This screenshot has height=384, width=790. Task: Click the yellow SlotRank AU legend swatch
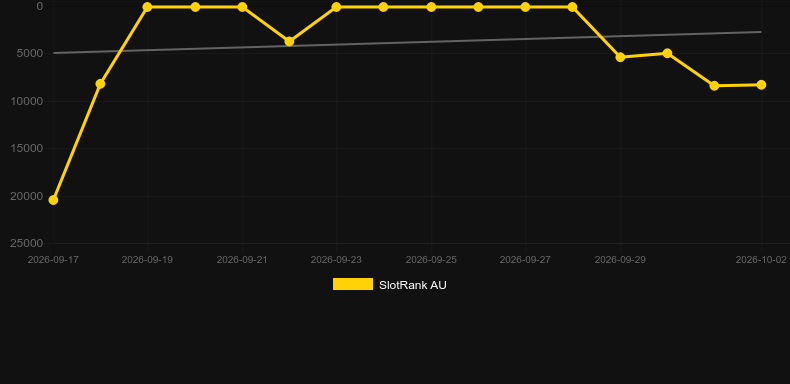click(353, 284)
